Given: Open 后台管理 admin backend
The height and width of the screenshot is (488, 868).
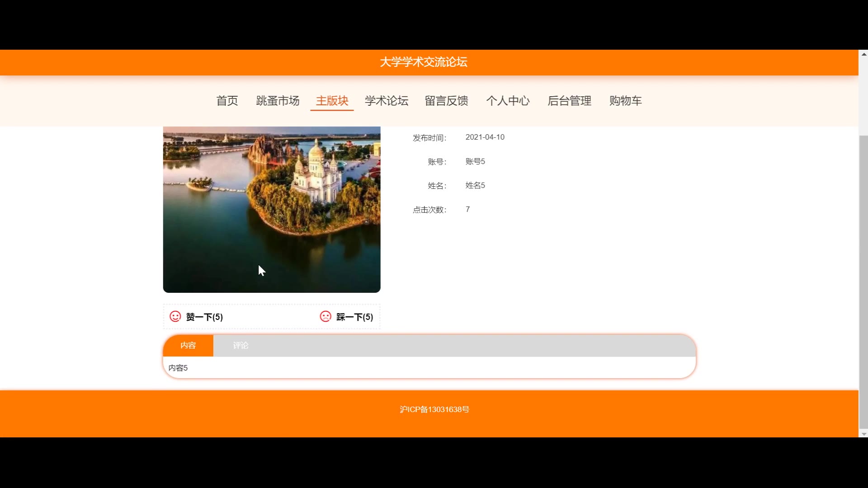Looking at the screenshot, I should pos(569,101).
